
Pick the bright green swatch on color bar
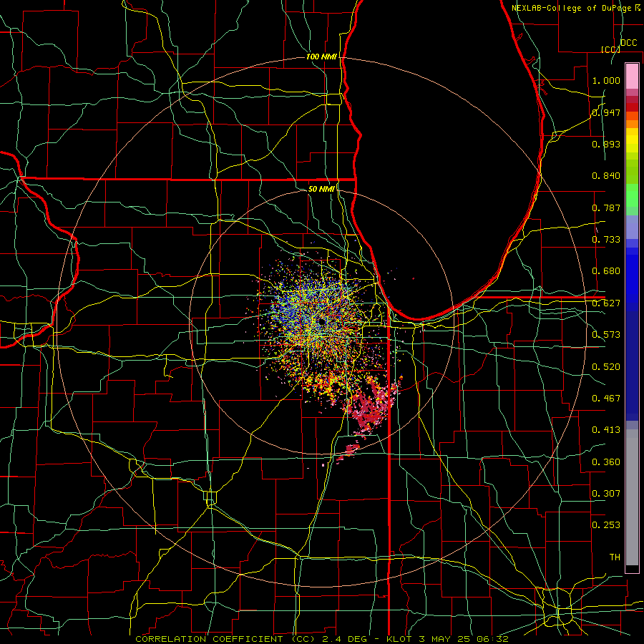point(632,195)
